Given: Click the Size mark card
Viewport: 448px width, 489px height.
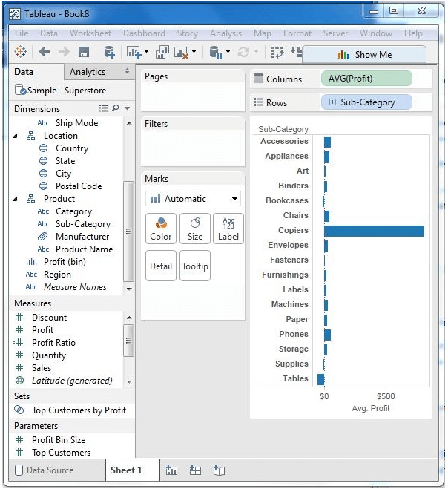Looking at the screenshot, I should [195, 229].
